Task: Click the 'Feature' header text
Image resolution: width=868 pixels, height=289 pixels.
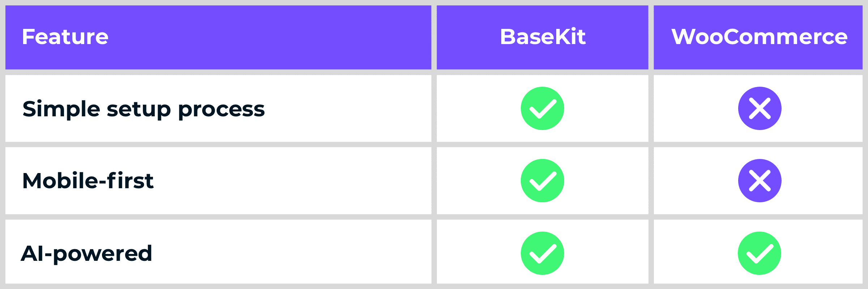Action: point(65,37)
